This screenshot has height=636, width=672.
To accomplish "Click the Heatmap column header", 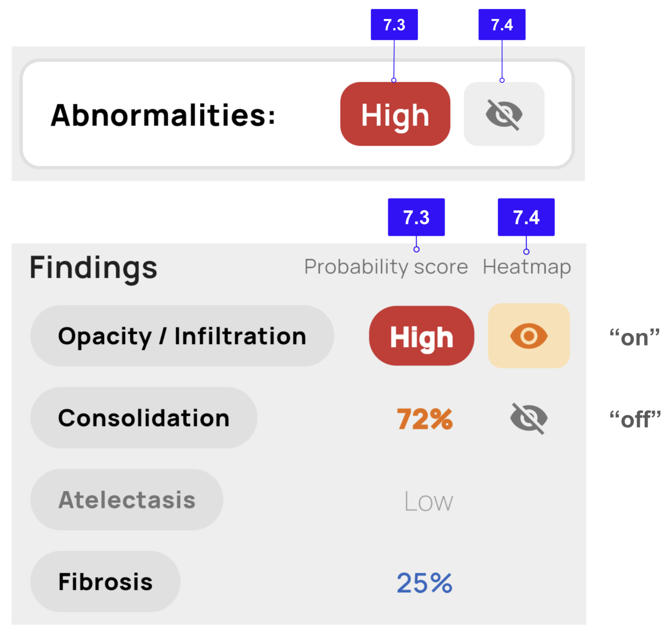I will click(x=527, y=267).
